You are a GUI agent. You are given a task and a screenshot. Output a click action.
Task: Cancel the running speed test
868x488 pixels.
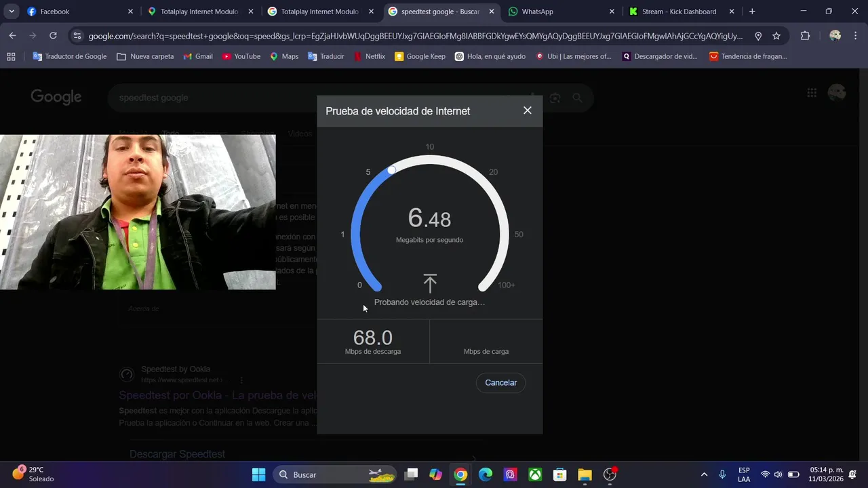coord(501,383)
